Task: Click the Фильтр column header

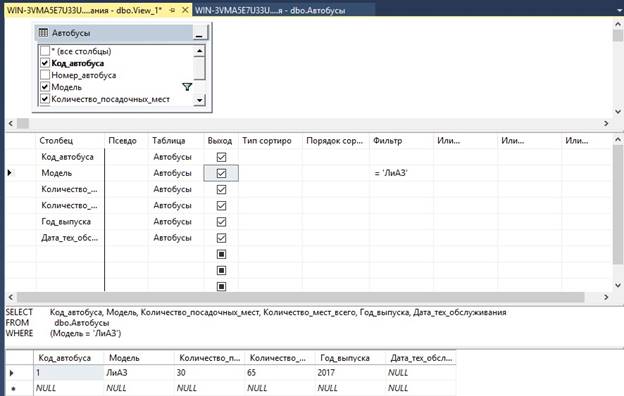Action: pyautogui.click(x=402, y=140)
